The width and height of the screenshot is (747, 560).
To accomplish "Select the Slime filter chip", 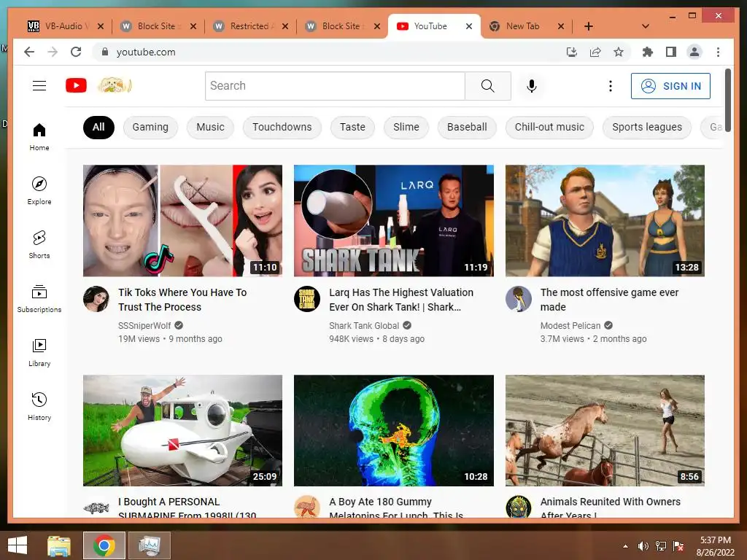I will point(406,127).
